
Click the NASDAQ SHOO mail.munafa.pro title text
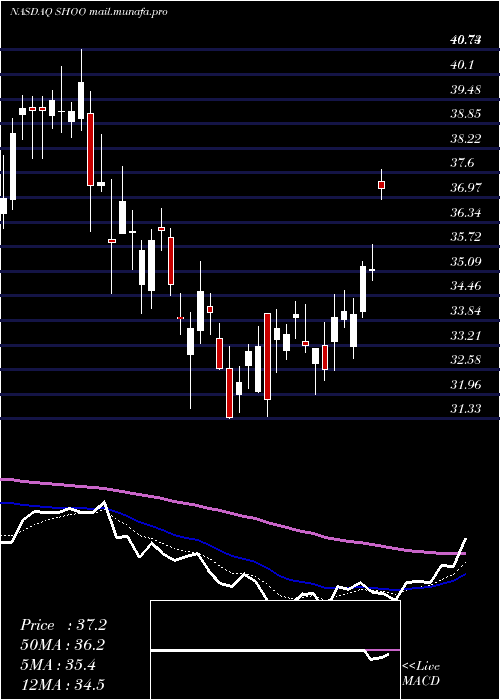point(89,12)
